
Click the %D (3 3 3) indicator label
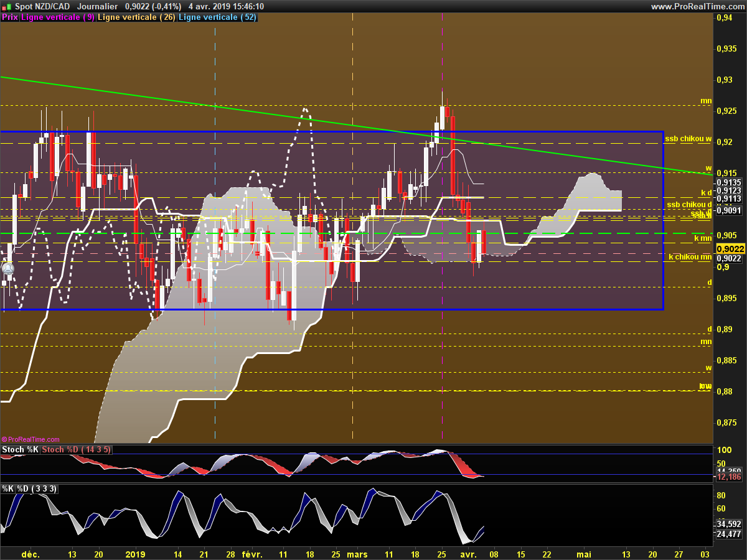pyautogui.click(x=37, y=488)
